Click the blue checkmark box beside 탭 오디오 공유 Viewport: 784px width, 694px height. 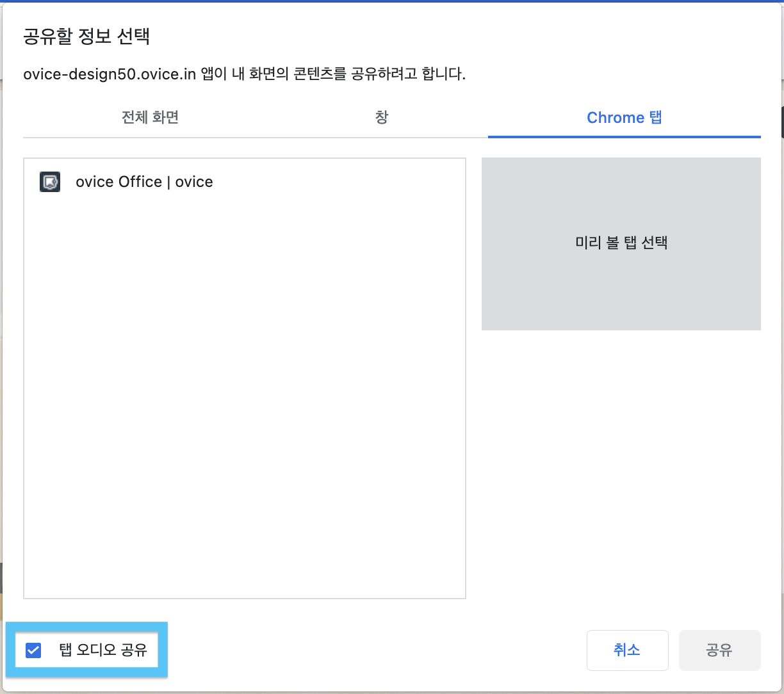[x=33, y=650]
